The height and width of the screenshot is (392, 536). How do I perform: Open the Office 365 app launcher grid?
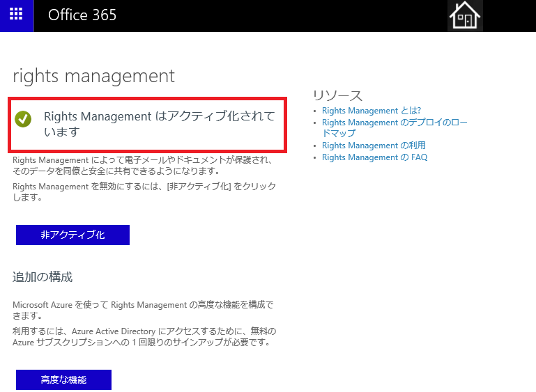(17, 15)
